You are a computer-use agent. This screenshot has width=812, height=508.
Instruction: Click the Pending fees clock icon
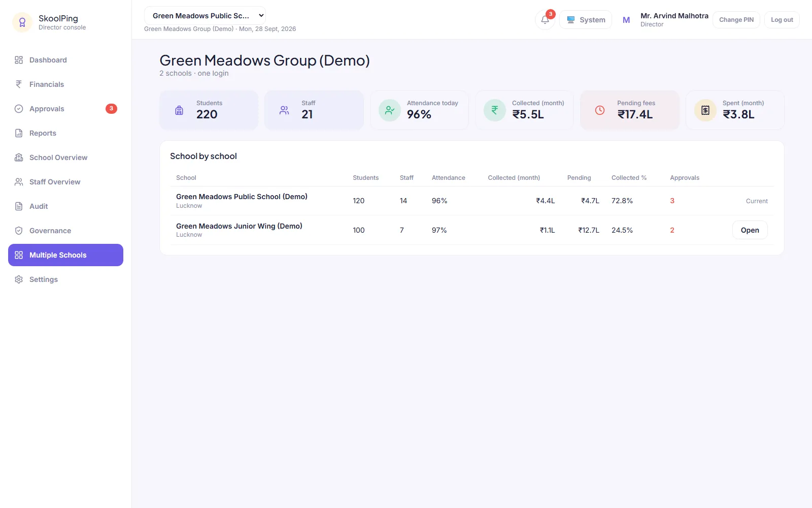pos(600,110)
